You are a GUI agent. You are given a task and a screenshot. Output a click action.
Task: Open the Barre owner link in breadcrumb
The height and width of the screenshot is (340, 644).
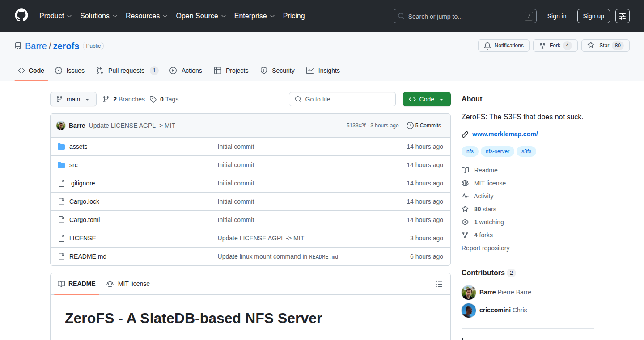point(36,46)
